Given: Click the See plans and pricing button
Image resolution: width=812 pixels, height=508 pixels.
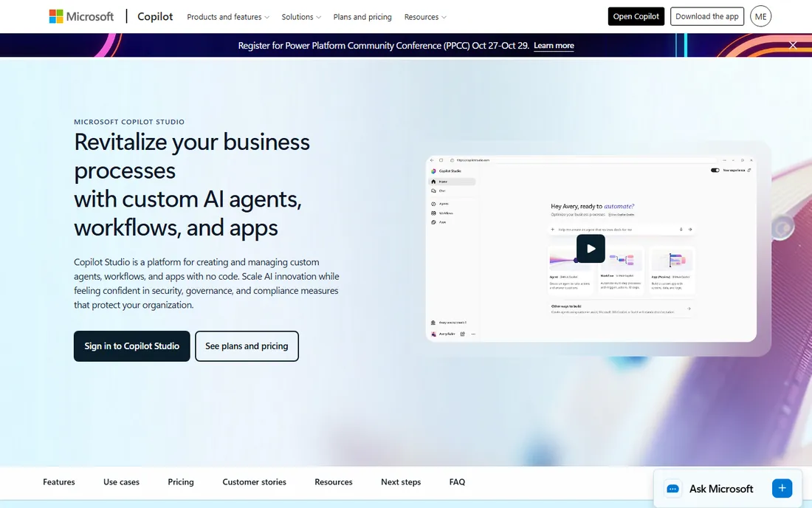Looking at the screenshot, I should coord(247,346).
